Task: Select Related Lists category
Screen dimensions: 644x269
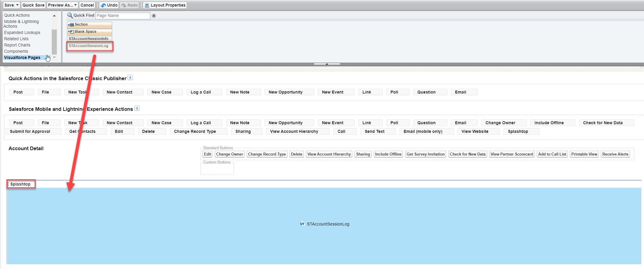Action: (x=16, y=39)
